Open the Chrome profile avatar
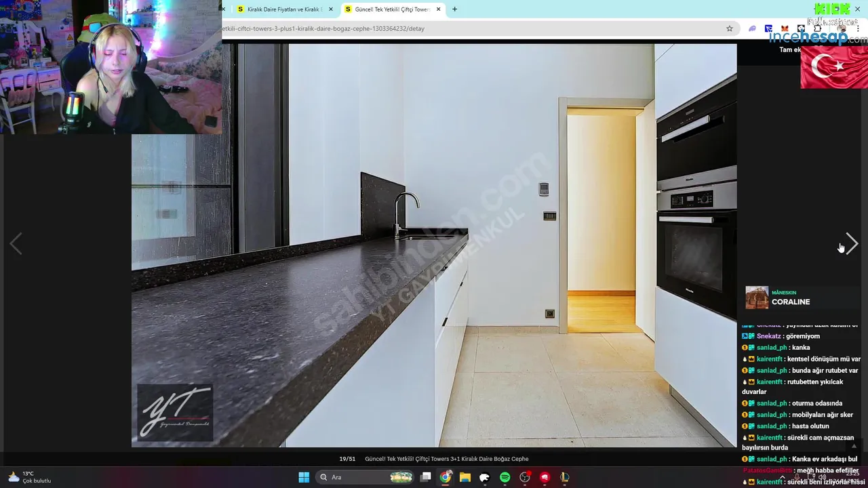 coord(842,28)
